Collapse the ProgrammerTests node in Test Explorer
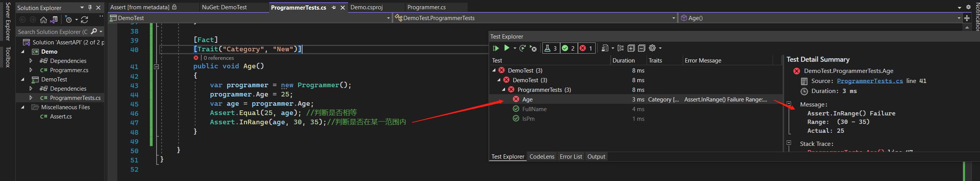 (503, 90)
